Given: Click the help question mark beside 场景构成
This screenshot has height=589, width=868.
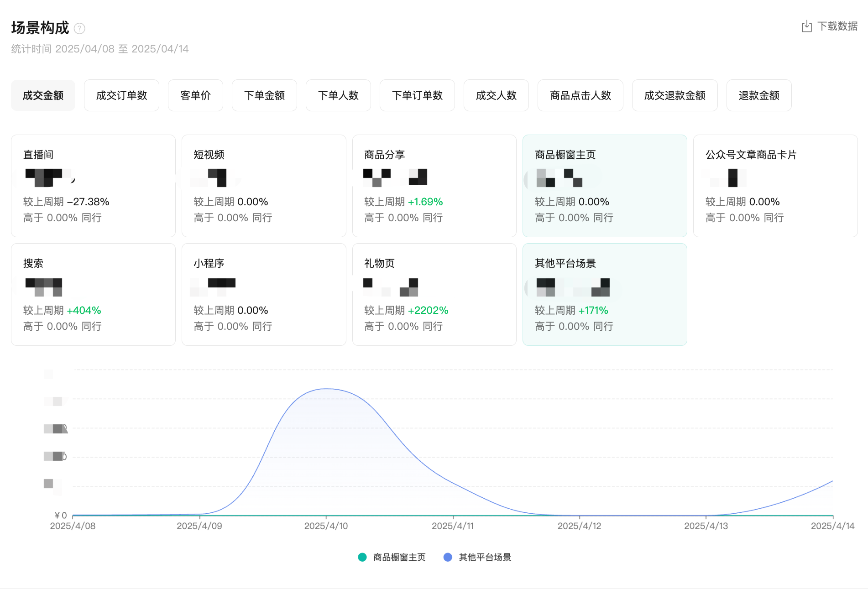Looking at the screenshot, I should point(79,29).
